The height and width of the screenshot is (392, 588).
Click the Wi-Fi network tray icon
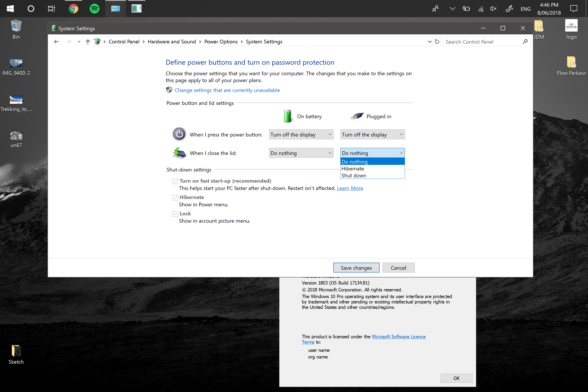click(481, 9)
